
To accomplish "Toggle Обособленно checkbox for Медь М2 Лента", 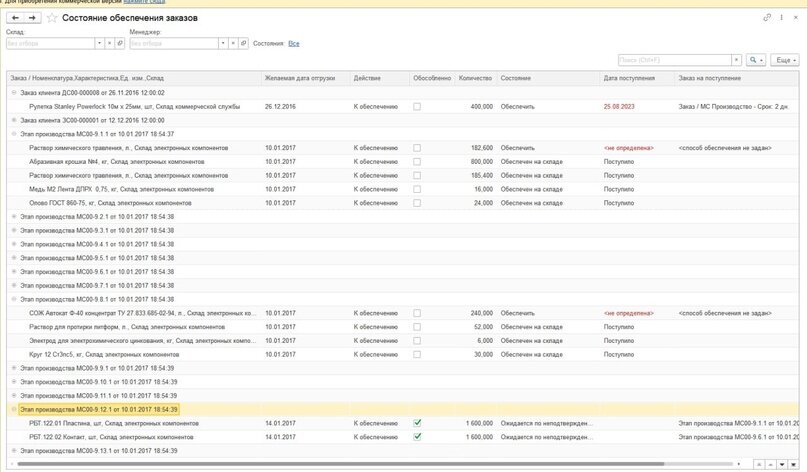I will tap(417, 189).
